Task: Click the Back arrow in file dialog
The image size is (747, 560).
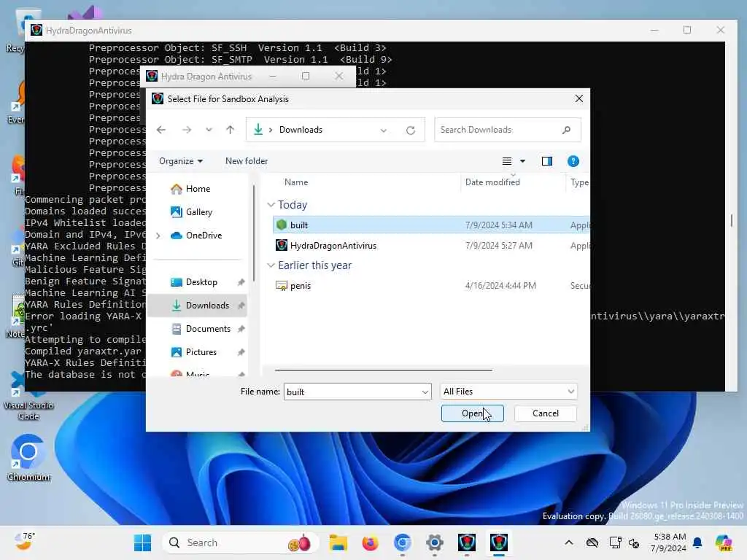Action: point(161,130)
